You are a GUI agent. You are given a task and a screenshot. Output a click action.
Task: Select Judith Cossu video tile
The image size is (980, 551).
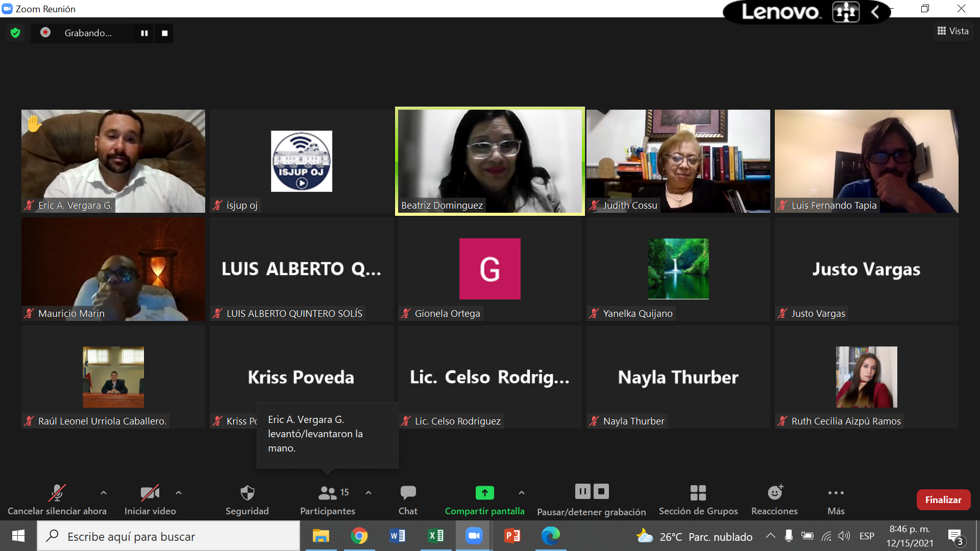(678, 161)
